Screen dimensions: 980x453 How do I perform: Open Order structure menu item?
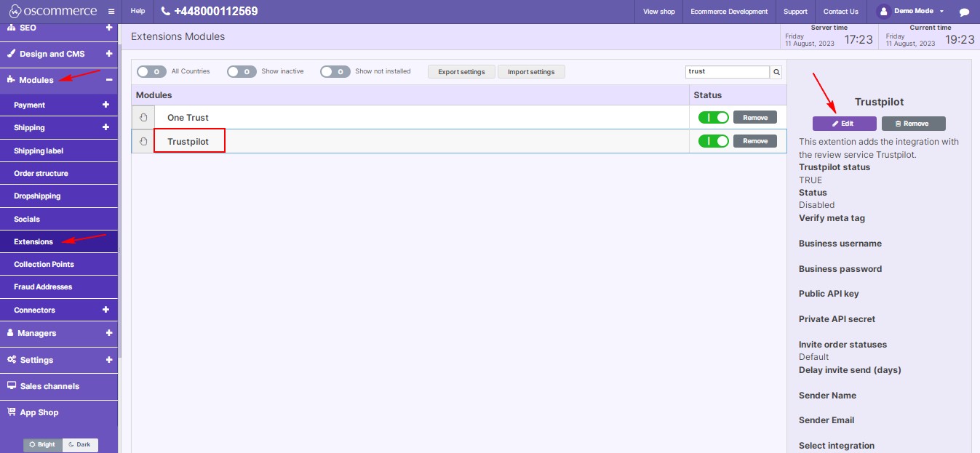point(58,173)
